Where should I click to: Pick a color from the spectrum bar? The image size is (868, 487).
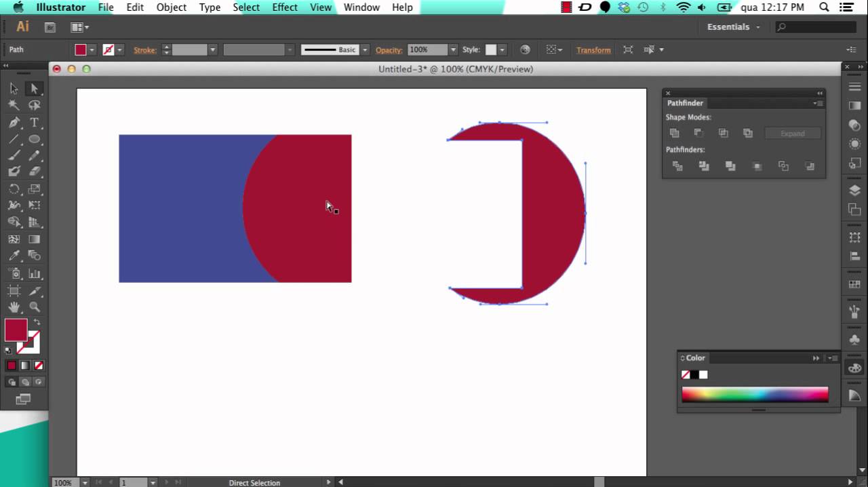point(754,395)
